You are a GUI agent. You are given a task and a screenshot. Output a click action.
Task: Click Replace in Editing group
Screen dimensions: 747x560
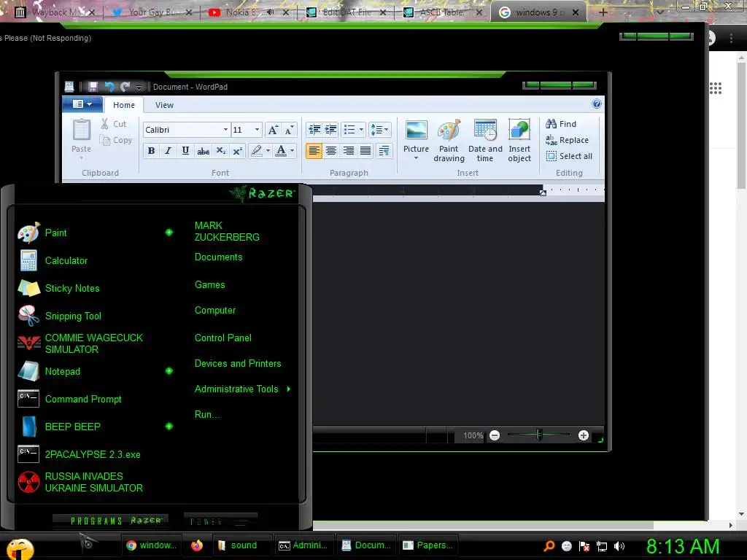click(x=567, y=140)
